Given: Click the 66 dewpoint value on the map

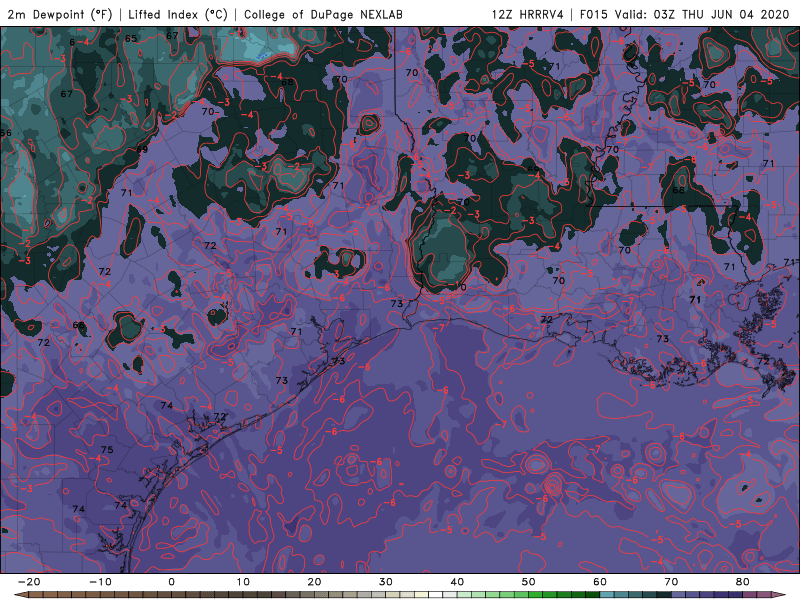Looking at the screenshot, I should point(6,133).
